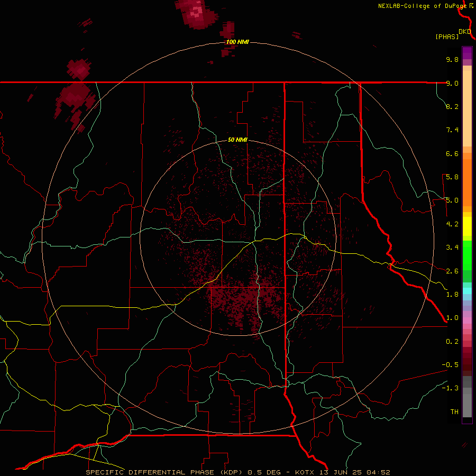Click the 50 NMI range ring label
The height and width of the screenshot is (476, 476).
click(237, 140)
